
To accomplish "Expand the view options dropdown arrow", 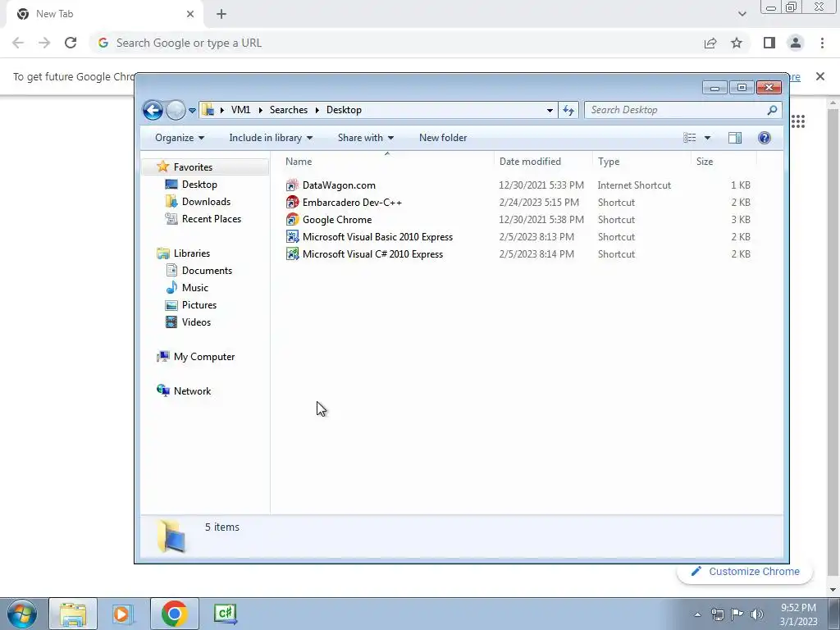I will (707, 138).
